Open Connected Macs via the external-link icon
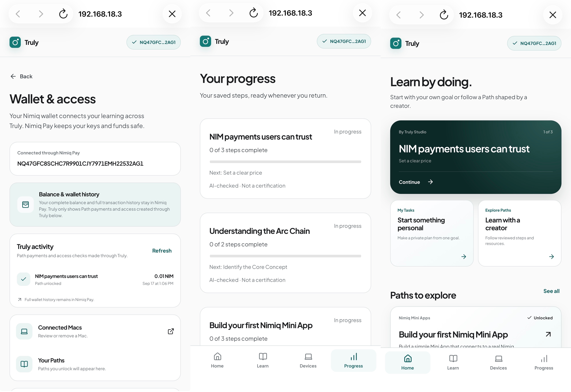The height and width of the screenshot is (392, 571). coord(171,332)
